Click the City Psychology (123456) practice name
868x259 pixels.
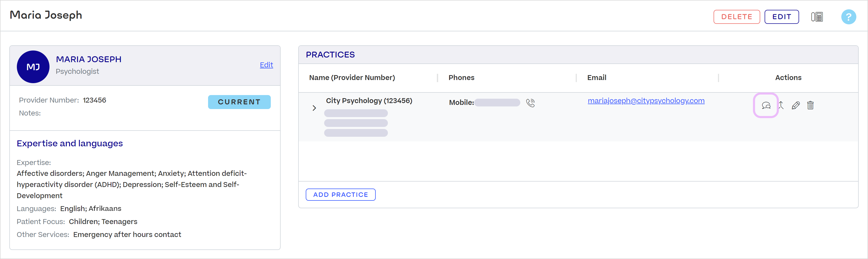click(369, 101)
